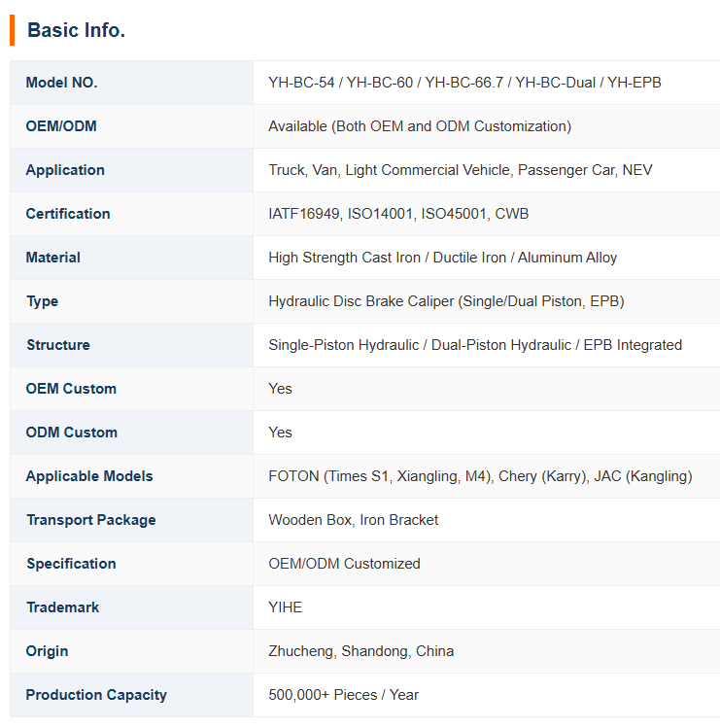Select the 'Applicable Models' label cell
The height and width of the screenshot is (728, 720).
coord(132,476)
